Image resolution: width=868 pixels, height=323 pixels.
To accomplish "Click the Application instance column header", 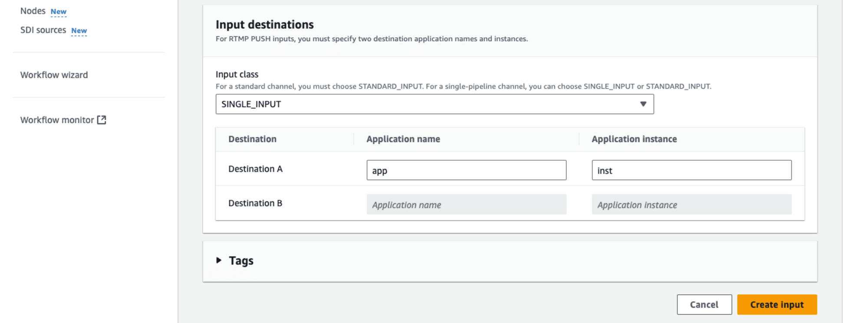I will click(x=634, y=139).
